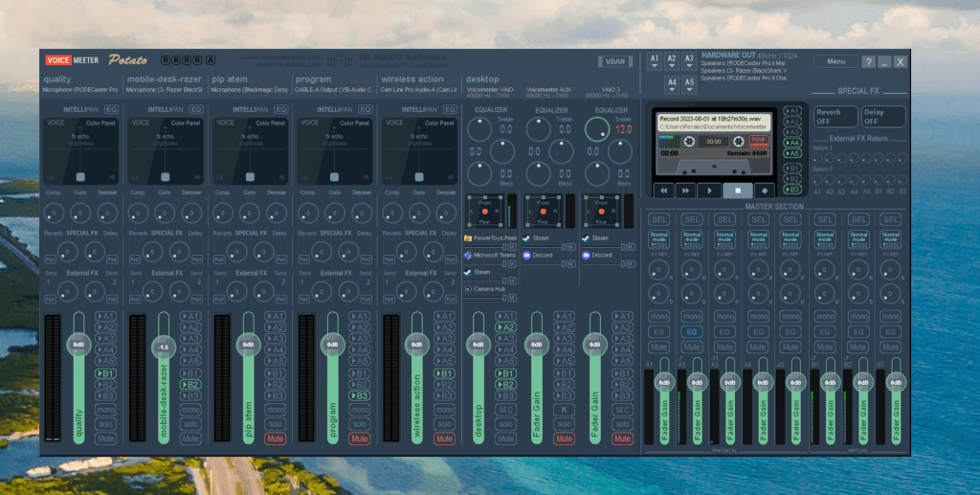Stop the cassette recorder

tap(738, 191)
